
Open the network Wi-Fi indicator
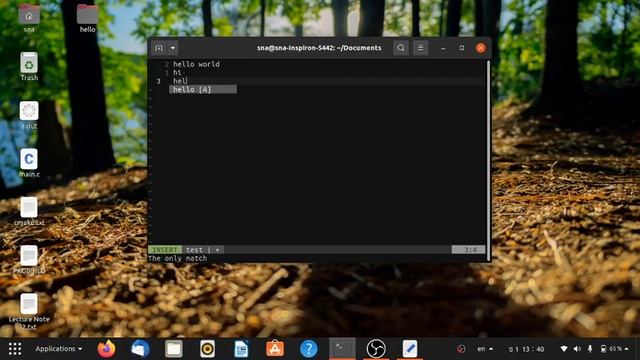click(x=564, y=349)
